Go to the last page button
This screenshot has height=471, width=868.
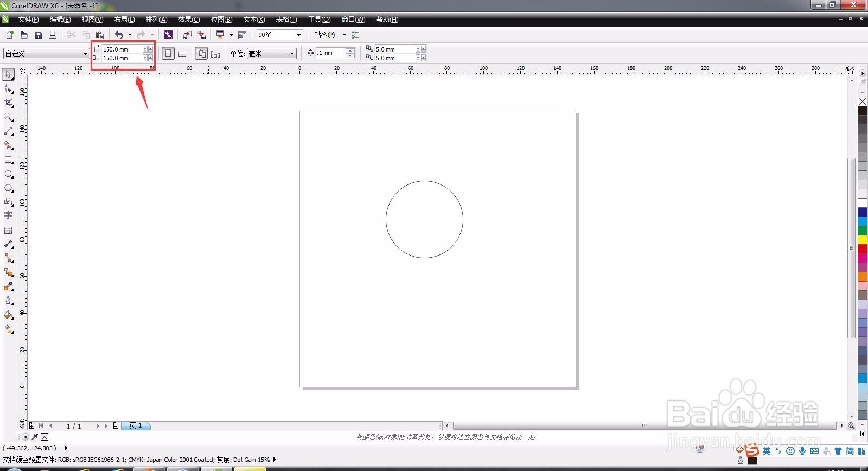tap(106, 426)
